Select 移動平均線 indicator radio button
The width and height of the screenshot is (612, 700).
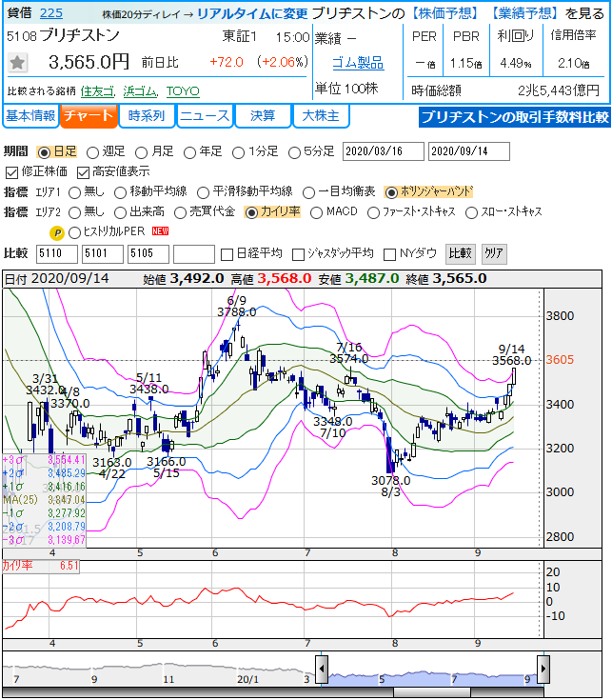(120, 192)
